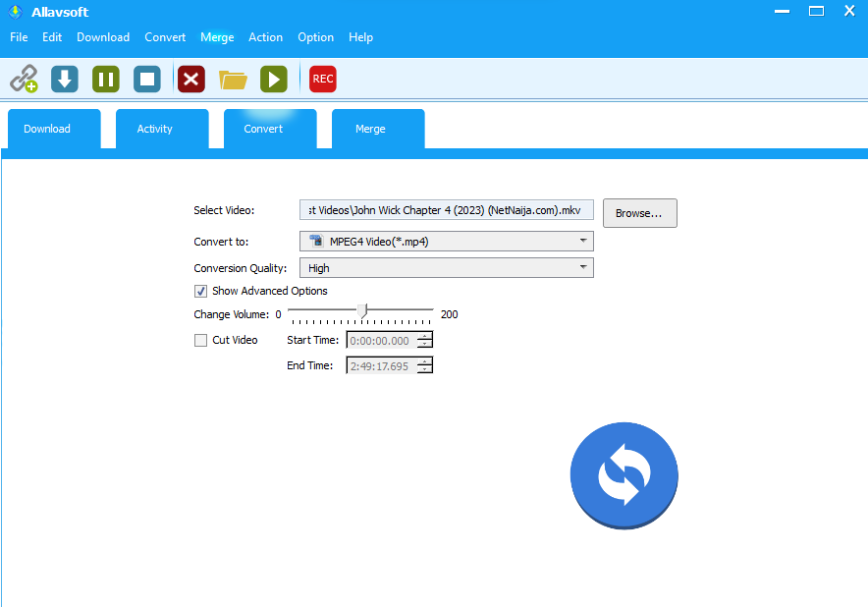Open the Convert to format dropdown
The width and height of the screenshot is (868, 607).
click(583, 241)
